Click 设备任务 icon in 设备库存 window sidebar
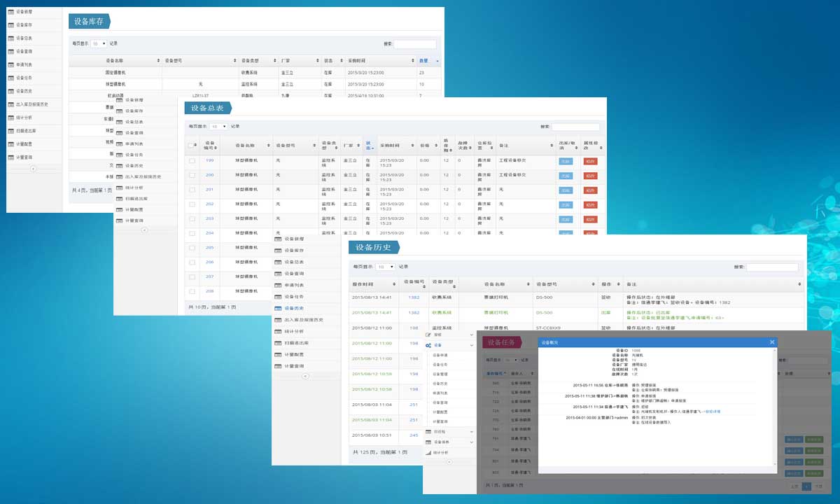Screen dimensions: 840x504 point(10,78)
